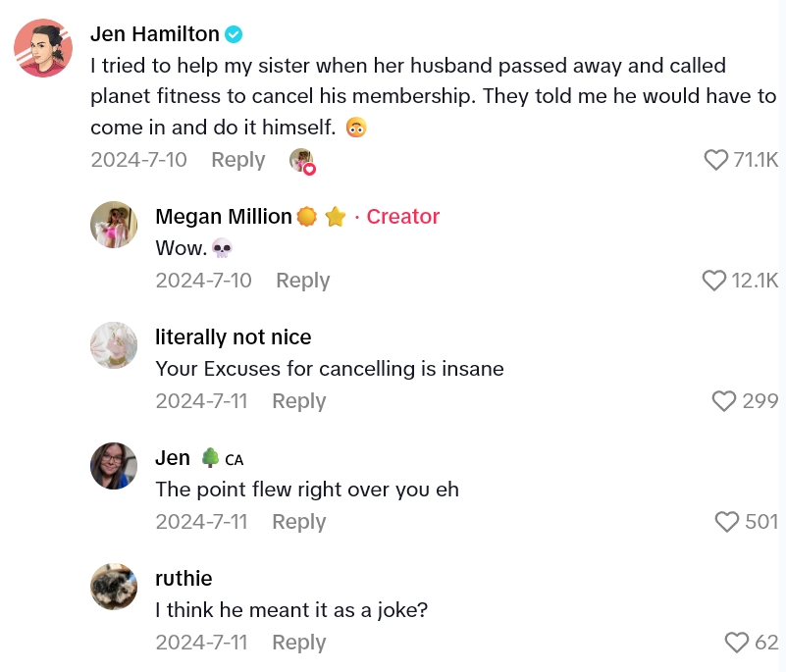The height and width of the screenshot is (672, 786).
Task: Tap the verified badge next to Jen Hamilton
Action: [232, 33]
